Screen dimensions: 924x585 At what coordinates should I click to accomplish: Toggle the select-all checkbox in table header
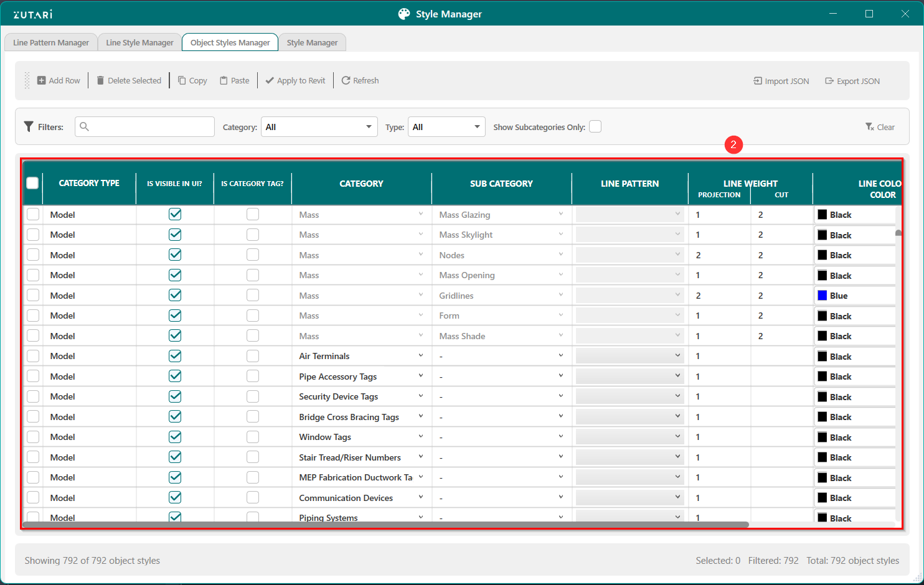coord(32,183)
